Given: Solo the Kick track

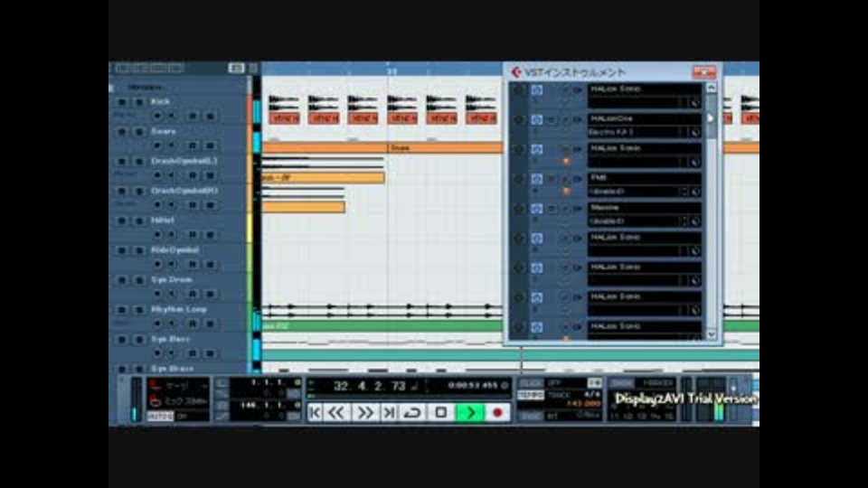Looking at the screenshot, I should pos(139,102).
